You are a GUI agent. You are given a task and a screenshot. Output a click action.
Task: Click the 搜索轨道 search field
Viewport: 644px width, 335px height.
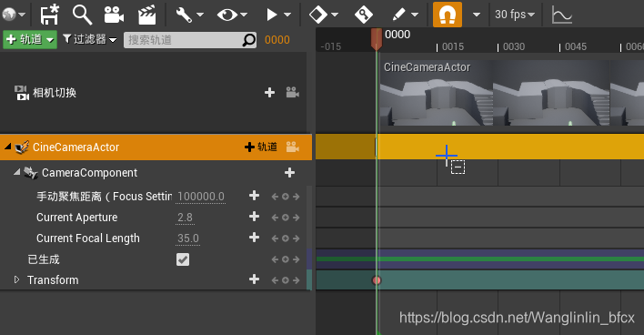click(x=190, y=40)
